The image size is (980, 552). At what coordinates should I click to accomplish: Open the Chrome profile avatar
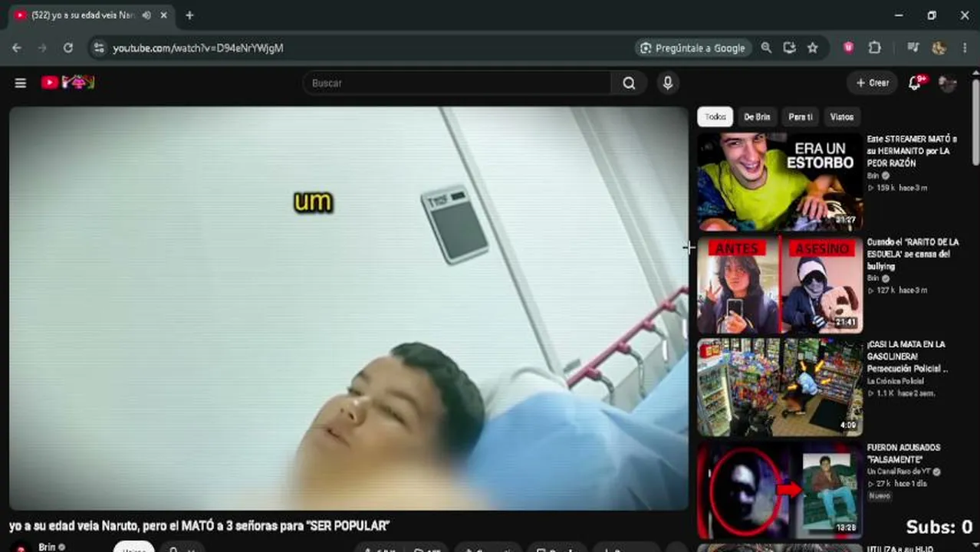pos(939,48)
